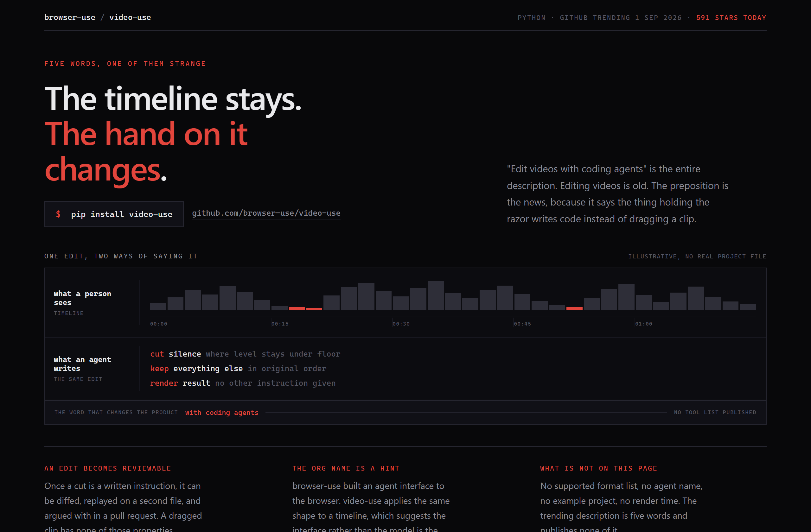Click the "WHAT IS NOT ON THIS PAGE" heading
Viewport: 811px width, 532px height.
click(x=598, y=468)
